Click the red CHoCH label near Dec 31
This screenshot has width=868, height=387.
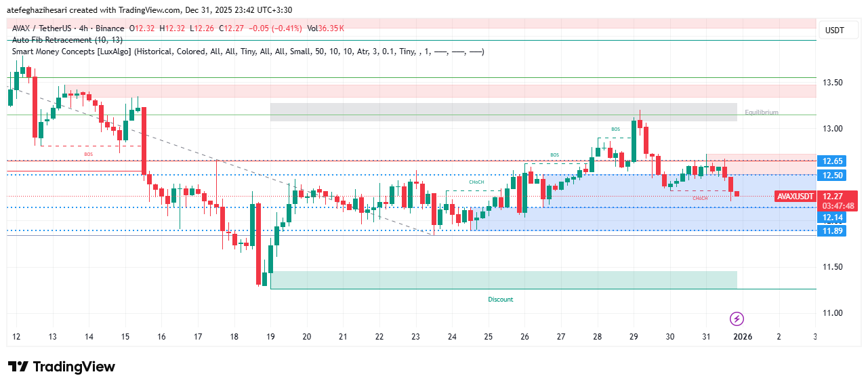pos(700,198)
